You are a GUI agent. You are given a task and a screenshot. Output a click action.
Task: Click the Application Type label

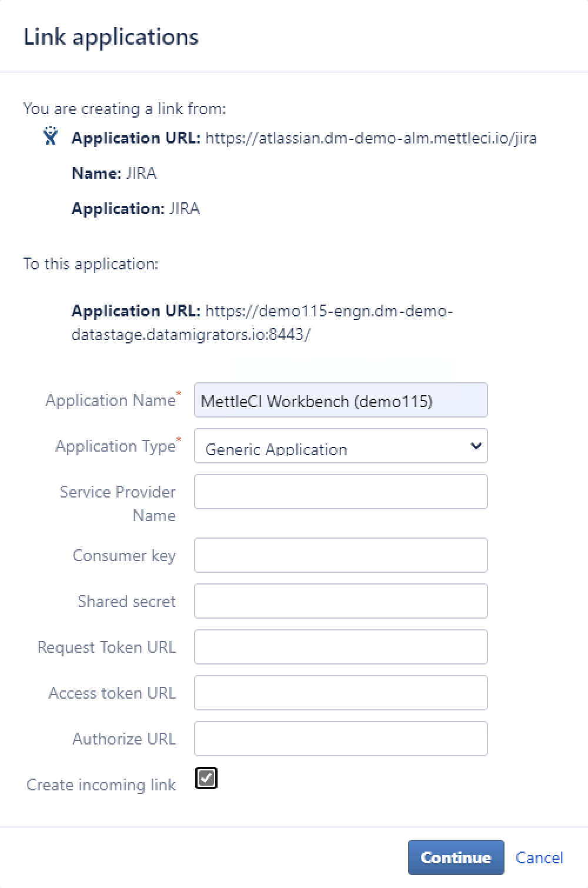[x=115, y=446]
